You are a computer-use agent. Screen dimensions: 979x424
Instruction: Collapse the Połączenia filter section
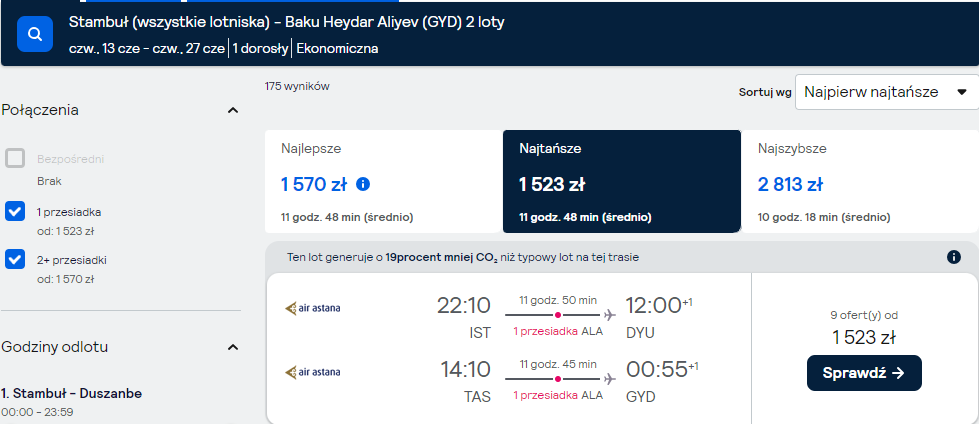tap(233, 111)
